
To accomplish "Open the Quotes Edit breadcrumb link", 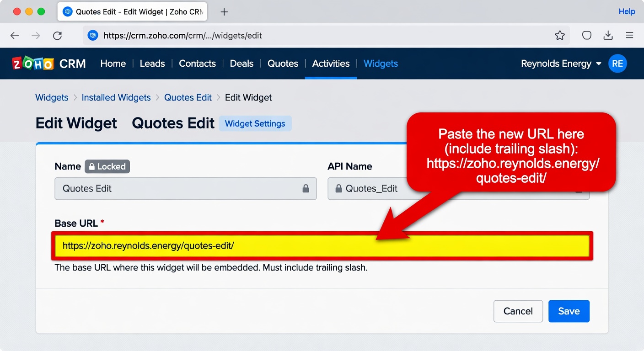I will click(x=188, y=97).
